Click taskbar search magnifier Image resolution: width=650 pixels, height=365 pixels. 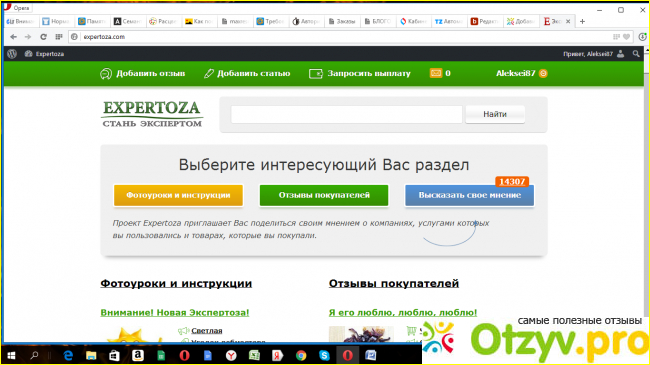point(34,355)
